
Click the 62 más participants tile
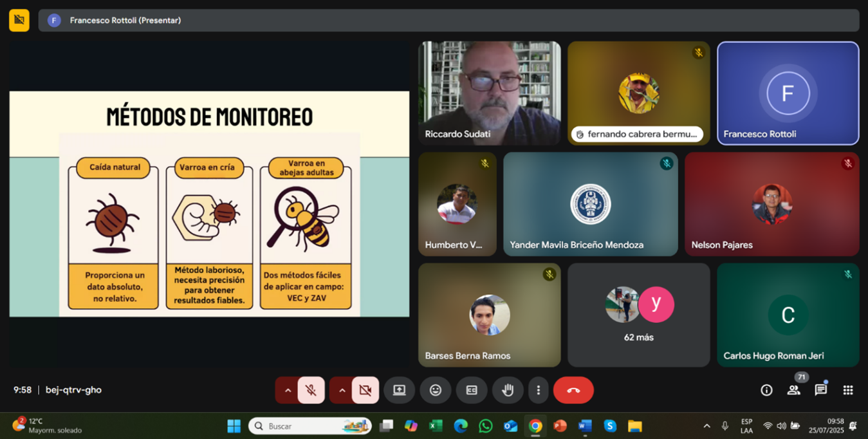click(638, 315)
